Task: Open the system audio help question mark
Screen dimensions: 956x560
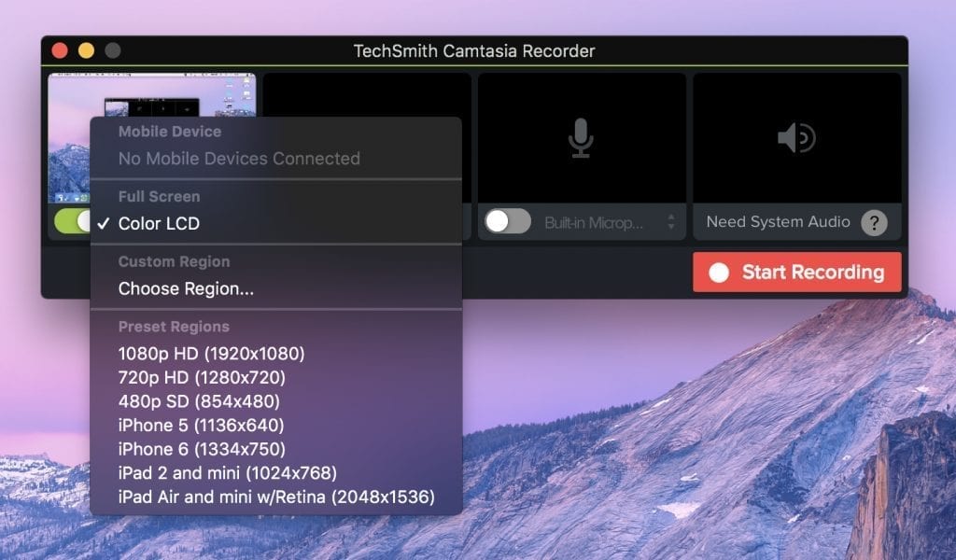Action: [874, 222]
